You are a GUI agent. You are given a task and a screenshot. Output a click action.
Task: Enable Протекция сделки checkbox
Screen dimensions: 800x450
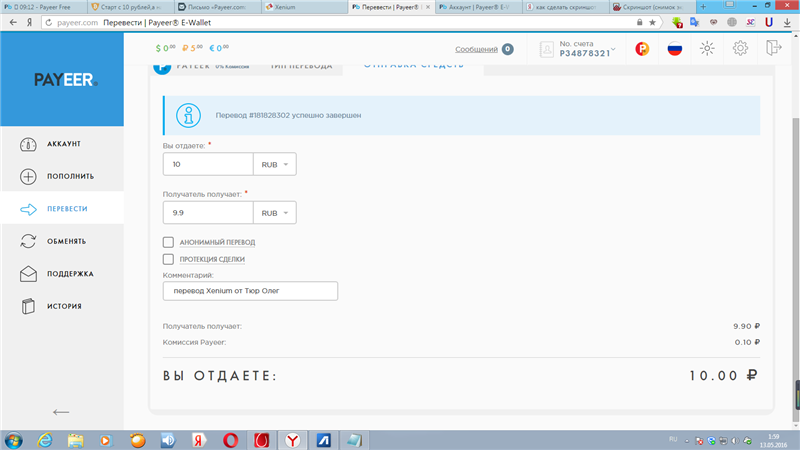[x=168, y=259]
